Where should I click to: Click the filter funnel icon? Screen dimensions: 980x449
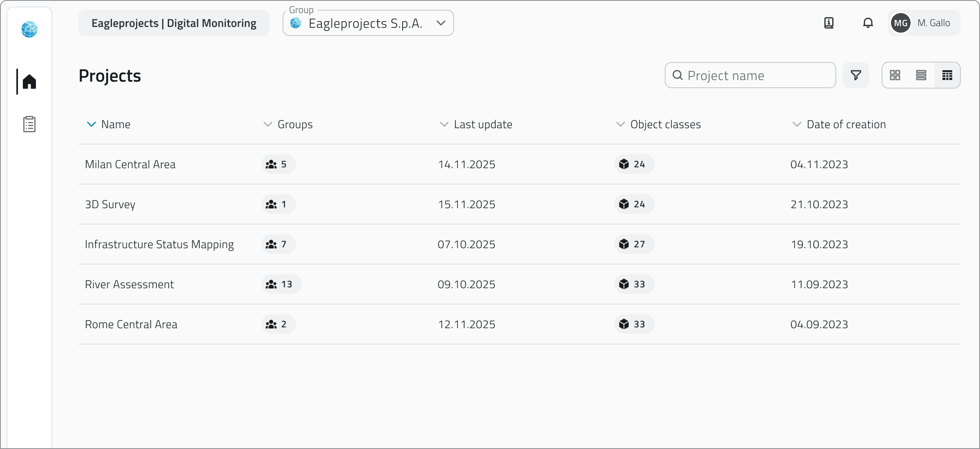pyautogui.click(x=856, y=75)
